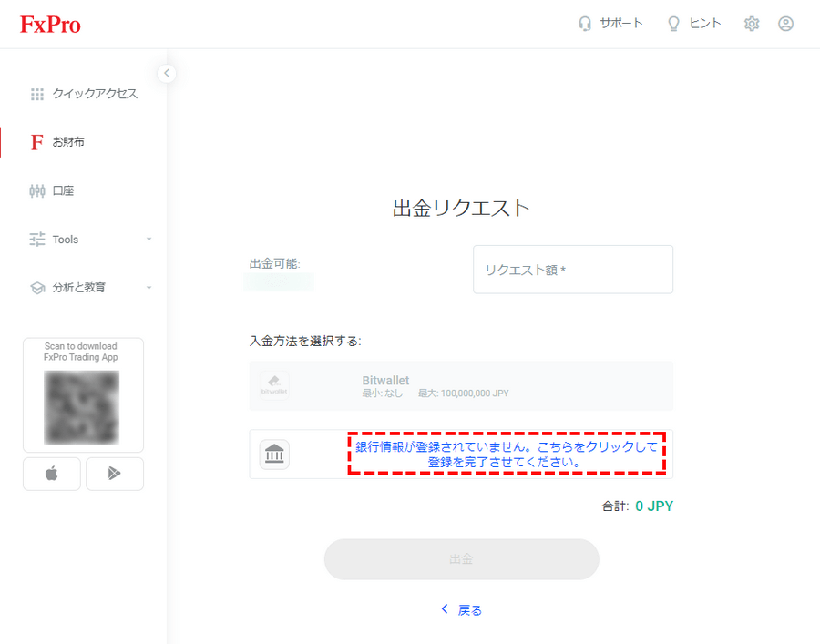The image size is (820, 644).
Task: Click the 入金方法を選択する label
Action: [305, 342]
